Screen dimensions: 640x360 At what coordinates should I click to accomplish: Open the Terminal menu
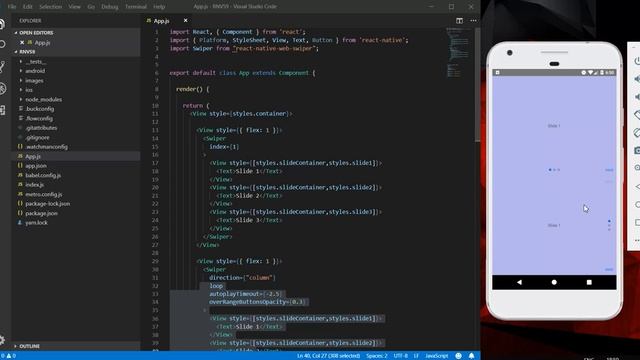coord(136,7)
